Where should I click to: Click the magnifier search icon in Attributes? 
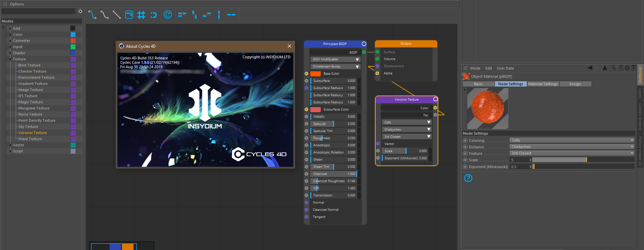tap(613, 68)
